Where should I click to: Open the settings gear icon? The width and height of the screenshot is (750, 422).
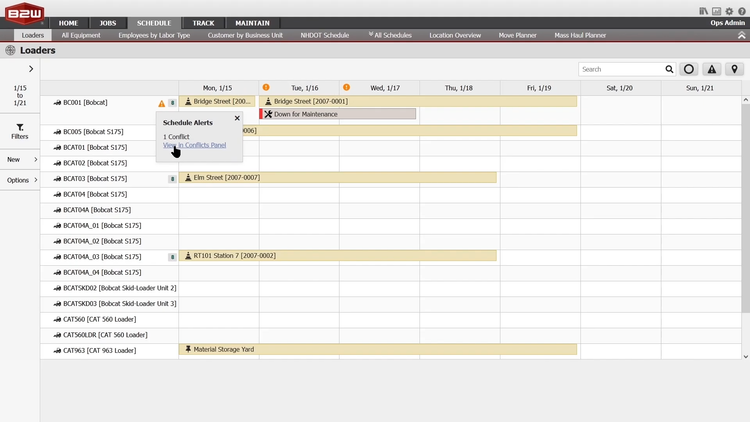(x=729, y=11)
